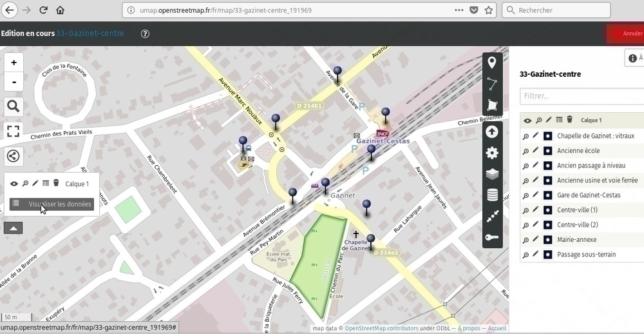Click into the Filtrer input field
Screen dimensions: 644x334
pos(580,96)
